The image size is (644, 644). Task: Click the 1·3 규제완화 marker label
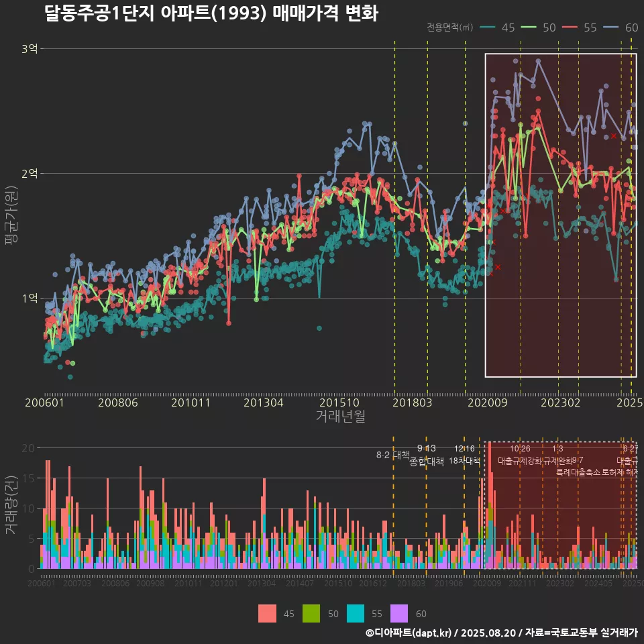click(557, 455)
